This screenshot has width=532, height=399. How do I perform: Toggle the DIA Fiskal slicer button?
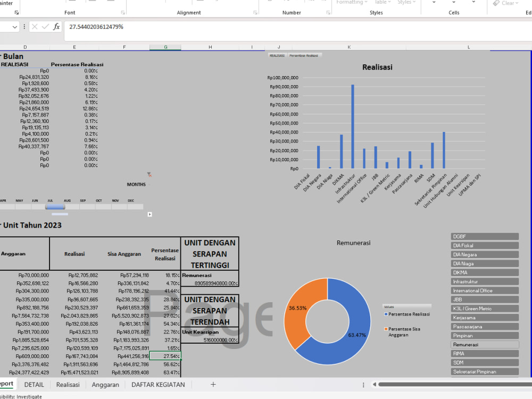click(484, 245)
